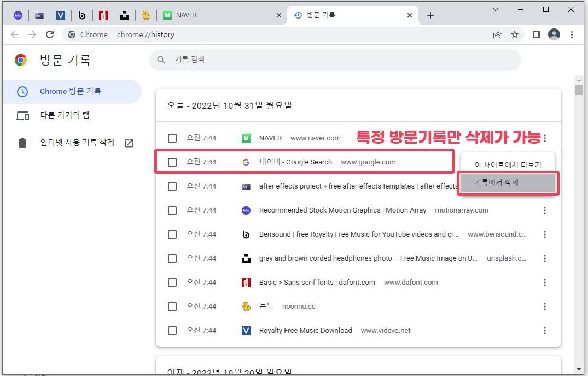This screenshot has width=588, height=376.
Task: Reload the history page
Action: [50, 34]
